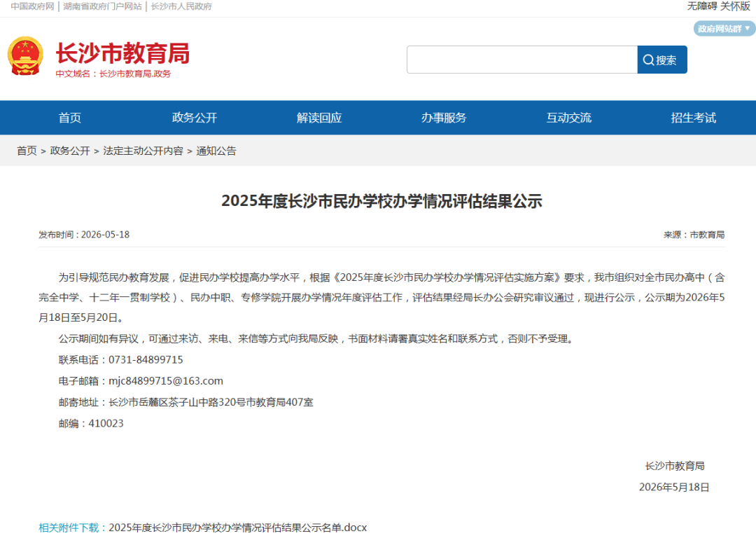This screenshot has height=538, width=756.
Task: Click the 来源：市教育局 text
Action: pyautogui.click(x=694, y=235)
